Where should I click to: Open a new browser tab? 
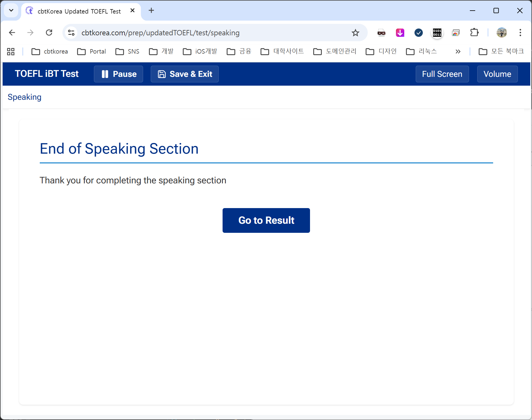coord(151,11)
